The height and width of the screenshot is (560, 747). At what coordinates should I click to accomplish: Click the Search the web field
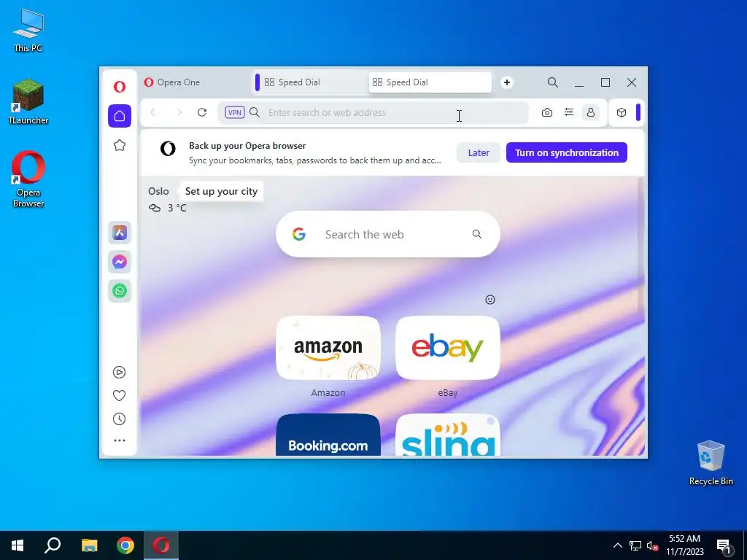[x=388, y=234]
